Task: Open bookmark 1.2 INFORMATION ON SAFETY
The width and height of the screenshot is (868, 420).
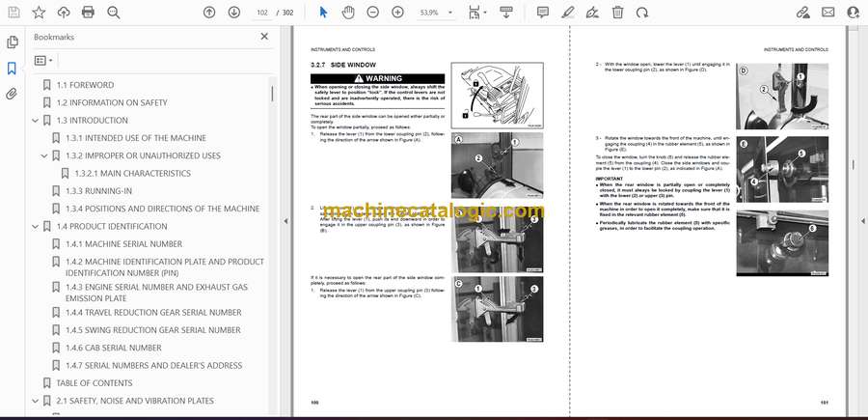Action: point(112,102)
